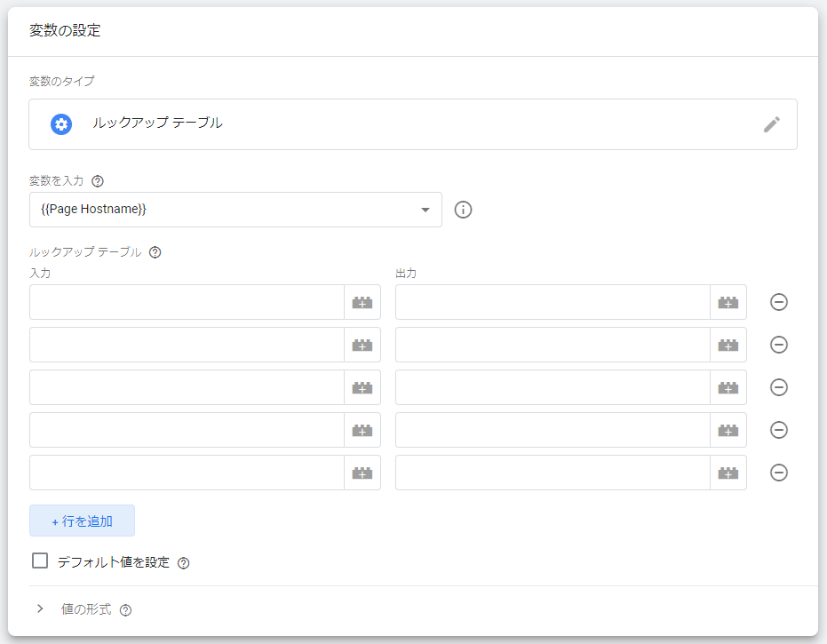Enable the デフォルト値を設定 checkbox
The height and width of the screenshot is (644, 827).
click(x=40, y=561)
